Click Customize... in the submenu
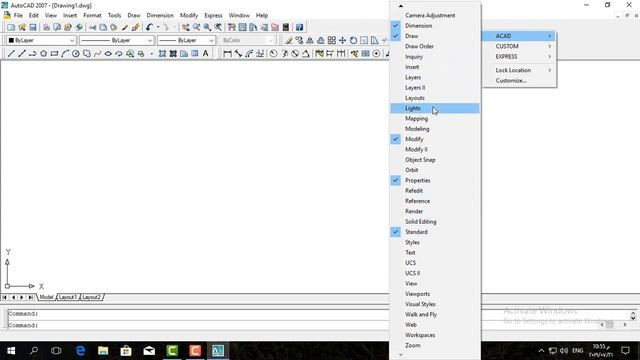The width and height of the screenshot is (640, 360). point(519,81)
